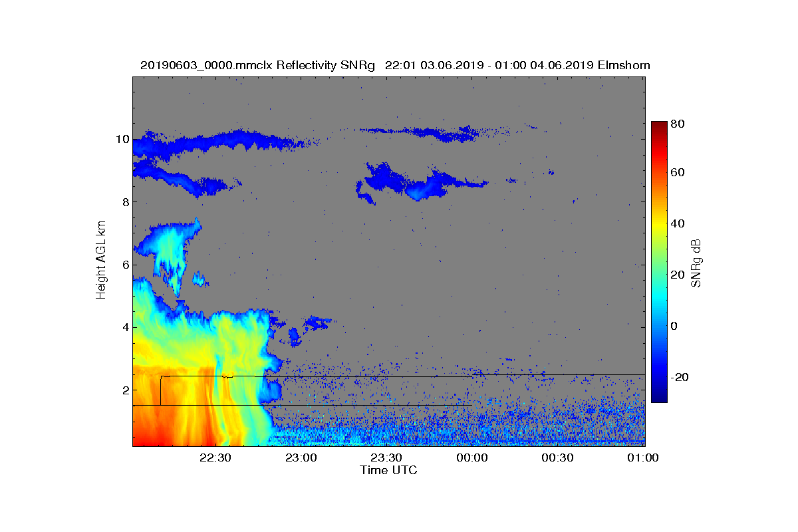
Task: Click the 10 km height tick label
Action: point(122,140)
